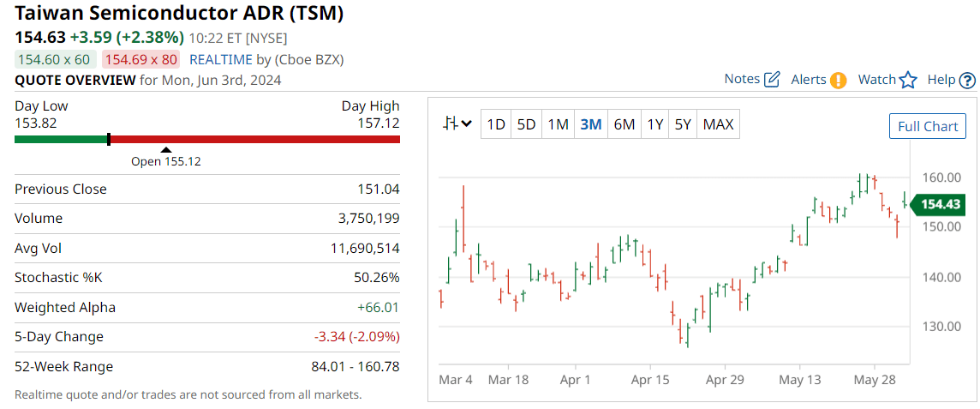The height and width of the screenshot is (409, 980).
Task: Click the last price 154.63
Action: coord(40,38)
